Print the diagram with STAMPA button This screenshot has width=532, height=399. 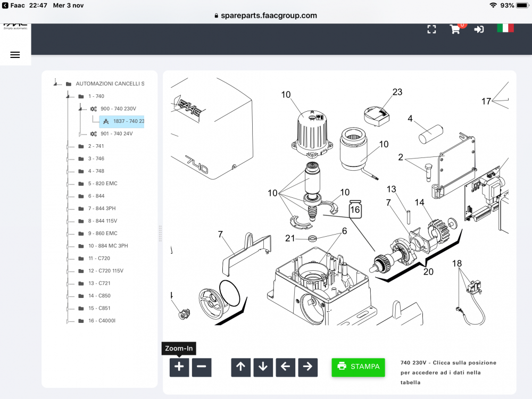pyautogui.click(x=358, y=367)
